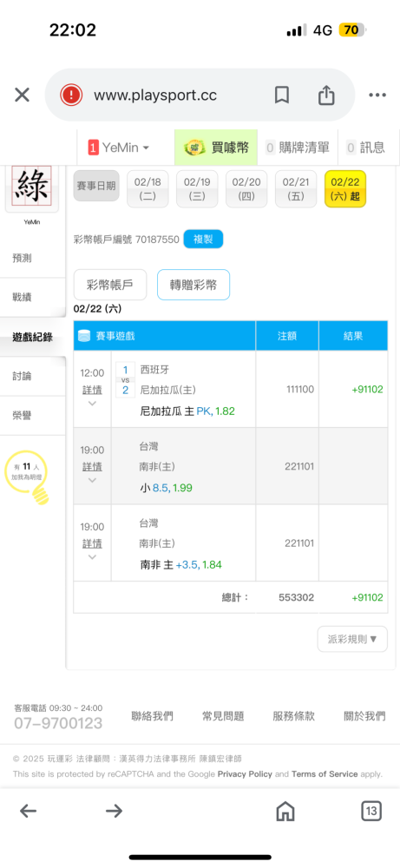400x868 pixels.
Task: Open the tab switcher showing 13
Action: pos(371,811)
